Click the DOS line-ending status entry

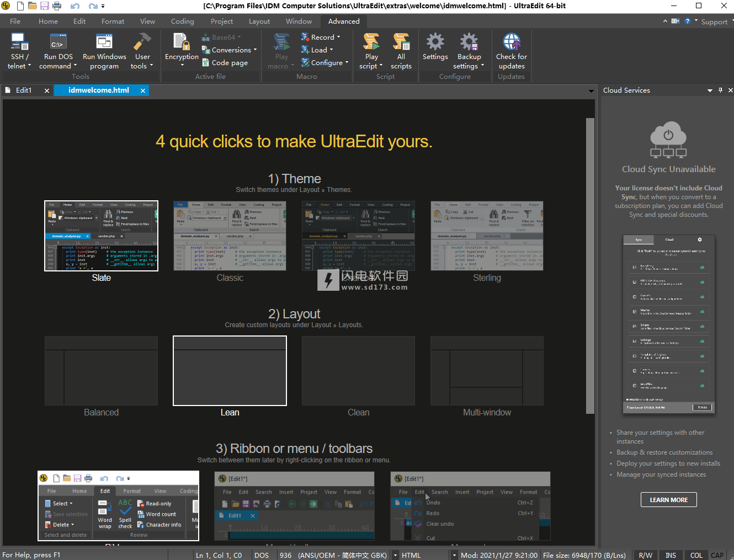pos(262,555)
